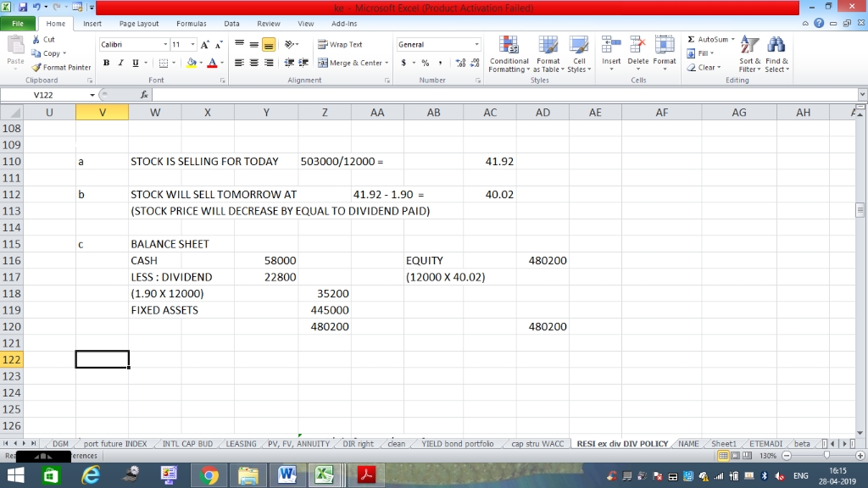The width and height of the screenshot is (868, 488).
Task: Click the font color red A swatch
Action: 208,63
